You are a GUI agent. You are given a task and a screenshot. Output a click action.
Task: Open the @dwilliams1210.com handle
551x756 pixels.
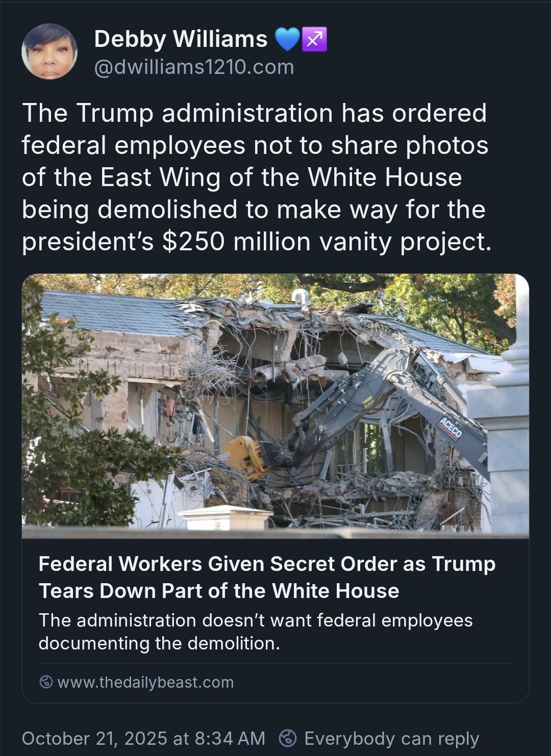click(x=194, y=67)
